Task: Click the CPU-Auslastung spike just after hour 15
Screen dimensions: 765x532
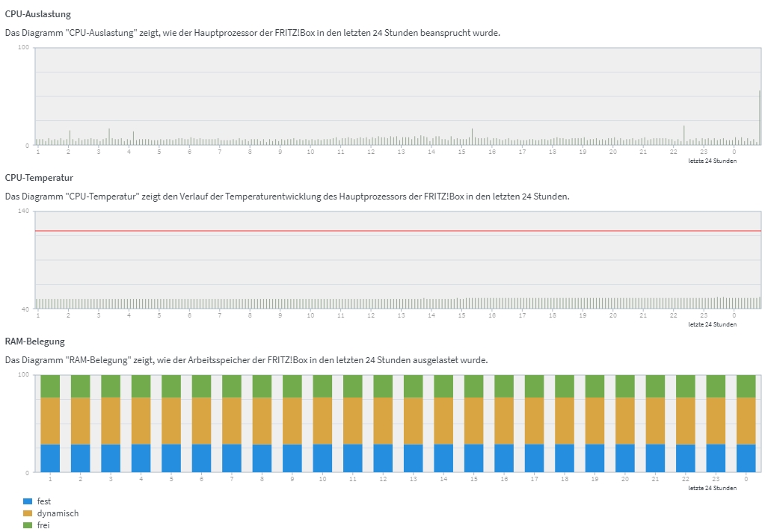Action: 473,137
